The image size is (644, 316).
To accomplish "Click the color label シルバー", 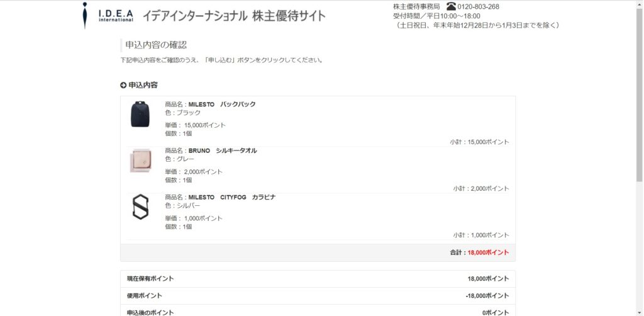I will point(189,205).
